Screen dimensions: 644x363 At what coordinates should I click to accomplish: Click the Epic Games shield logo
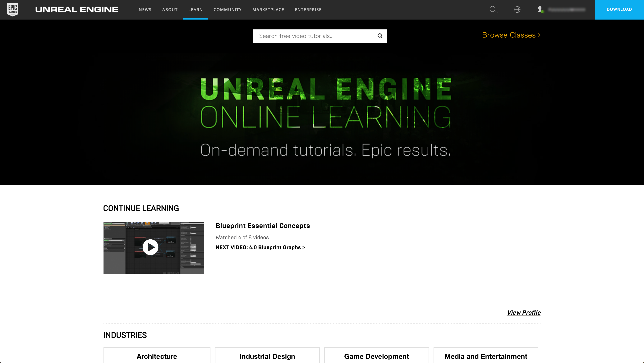pos(13,10)
